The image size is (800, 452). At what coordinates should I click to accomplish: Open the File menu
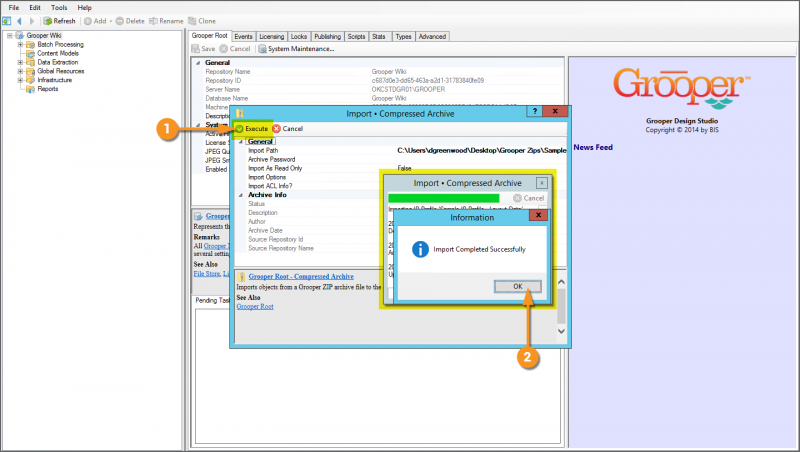(14, 8)
